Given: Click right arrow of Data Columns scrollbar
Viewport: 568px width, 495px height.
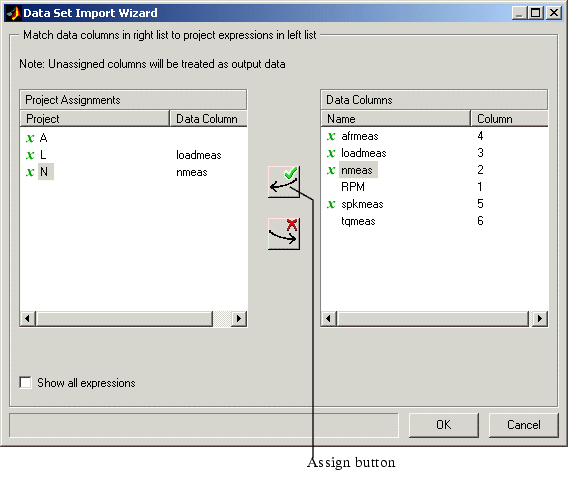Looking at the screenshot, I should coord(539,319).
